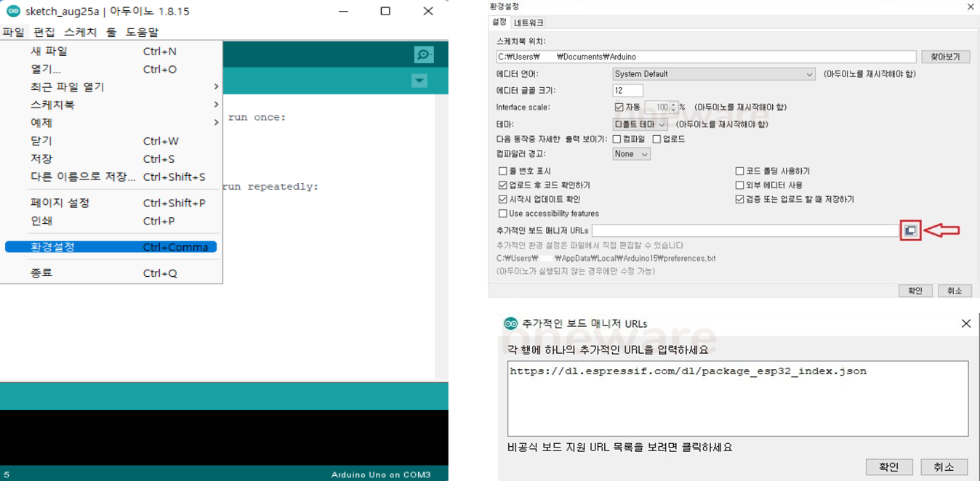Click the Arduino logo in sketch title bar
980x481 pixels.
(x=13, y=11)
